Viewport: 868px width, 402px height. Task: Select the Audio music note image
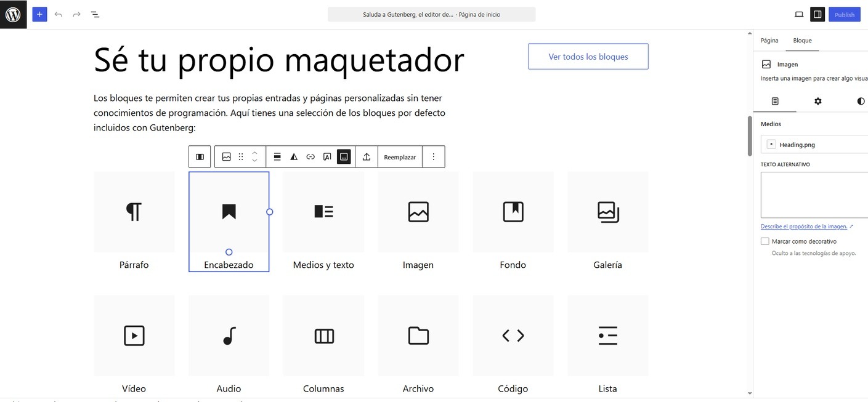(x=229, y=336)
